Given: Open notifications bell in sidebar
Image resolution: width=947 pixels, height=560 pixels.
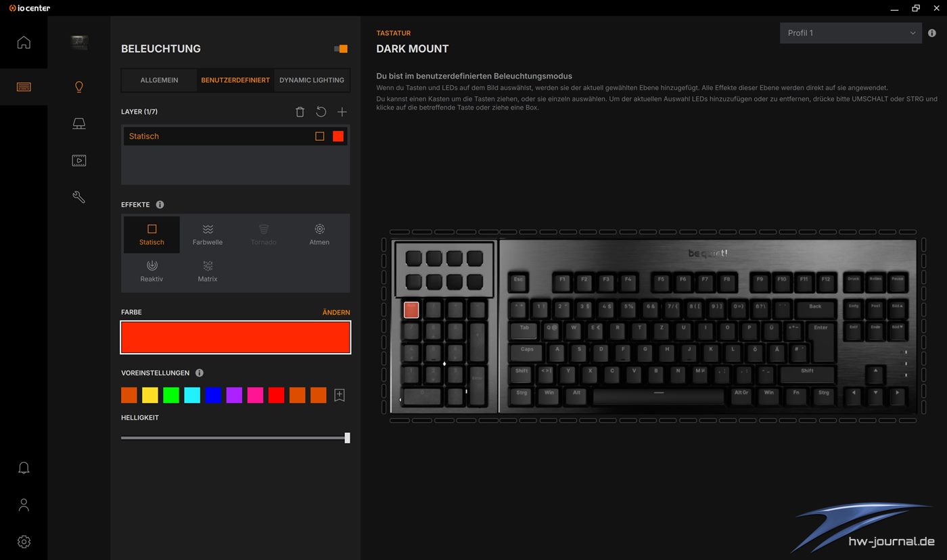Looking at the screenshot, I should (24, 468).
